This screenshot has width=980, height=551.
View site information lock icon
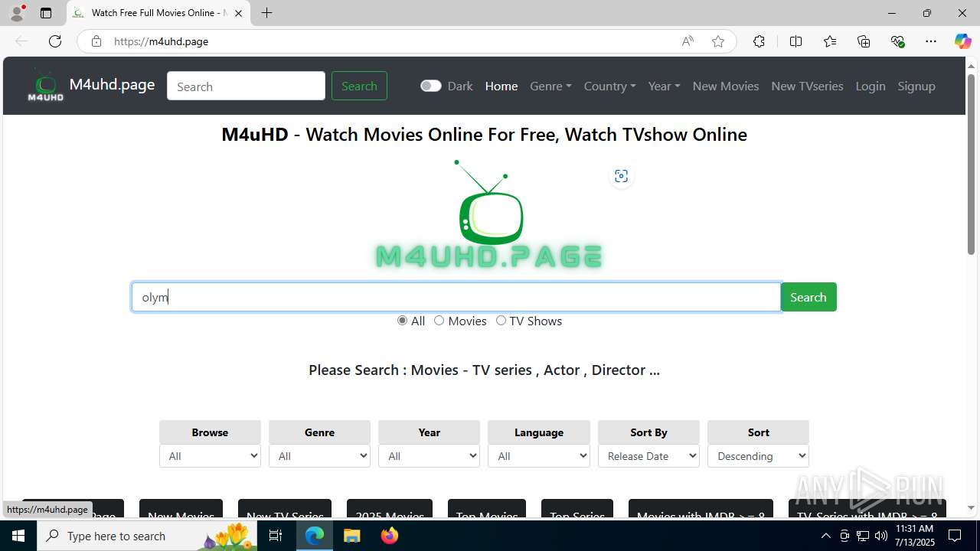pyautogui.click(x=96, y=41)
